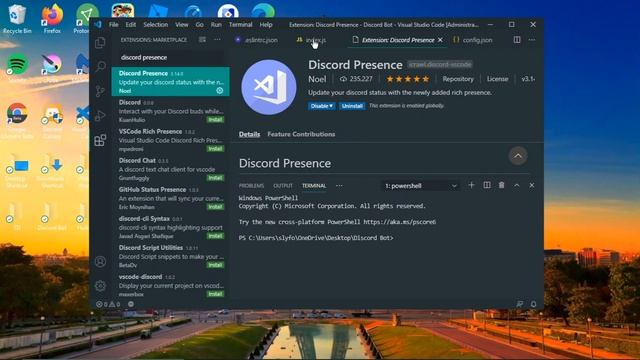640x360 pixels.
Task: Click the publisher name Noel
Action: click(x=317, y=79)
